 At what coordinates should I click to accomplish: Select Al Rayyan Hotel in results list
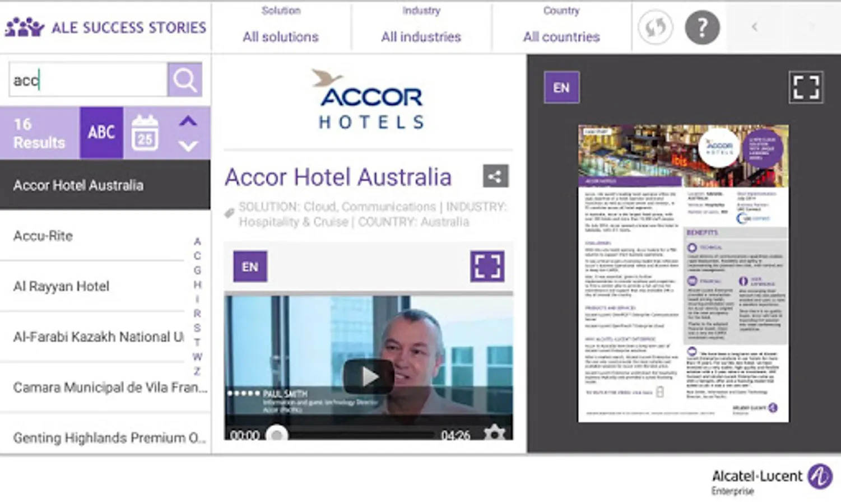click(92, 286)
